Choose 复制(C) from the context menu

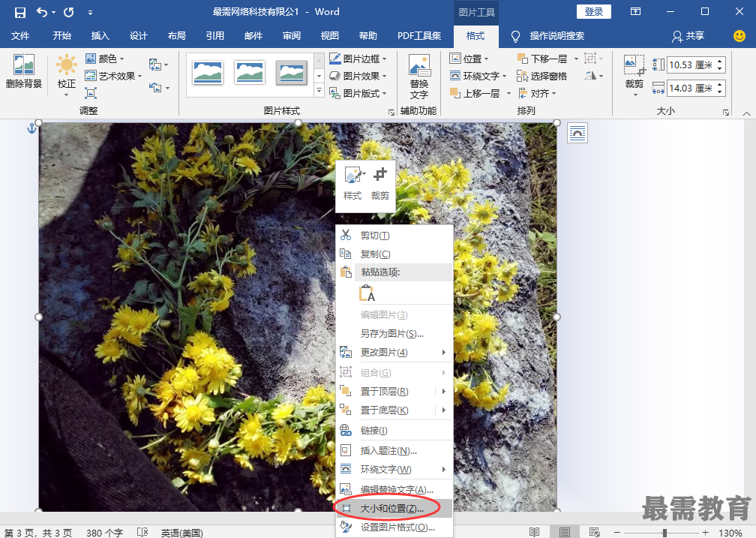click(x=394, y=254)
